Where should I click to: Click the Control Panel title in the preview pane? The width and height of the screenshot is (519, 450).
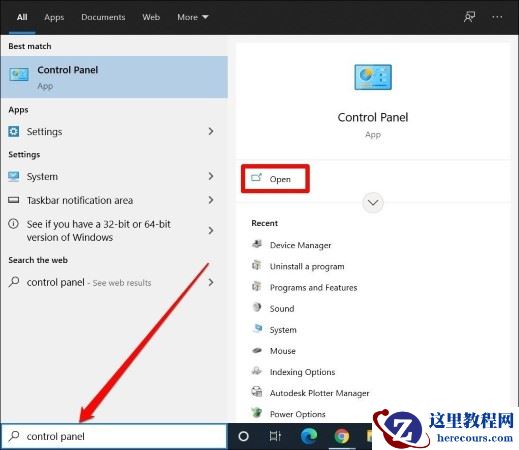pyautogui.click(x=373, y=117)
